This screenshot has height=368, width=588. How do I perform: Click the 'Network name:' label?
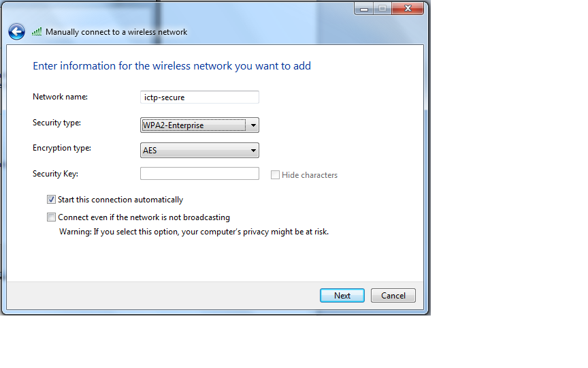60,97
